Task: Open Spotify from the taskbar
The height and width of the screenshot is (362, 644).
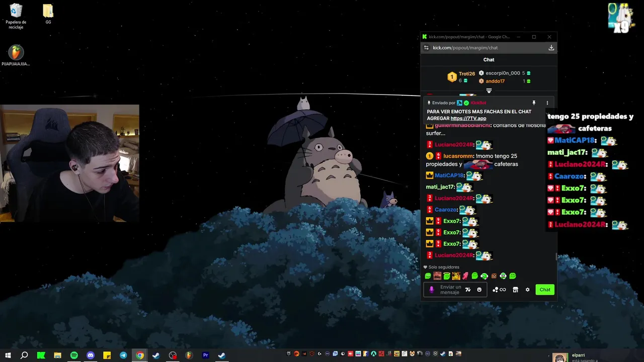Action: click(74, 355)
